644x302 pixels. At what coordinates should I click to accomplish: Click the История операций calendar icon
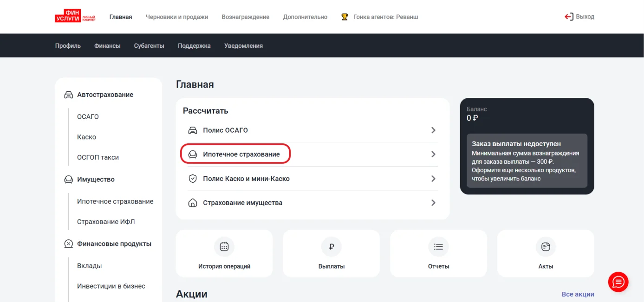pos(224,247)
